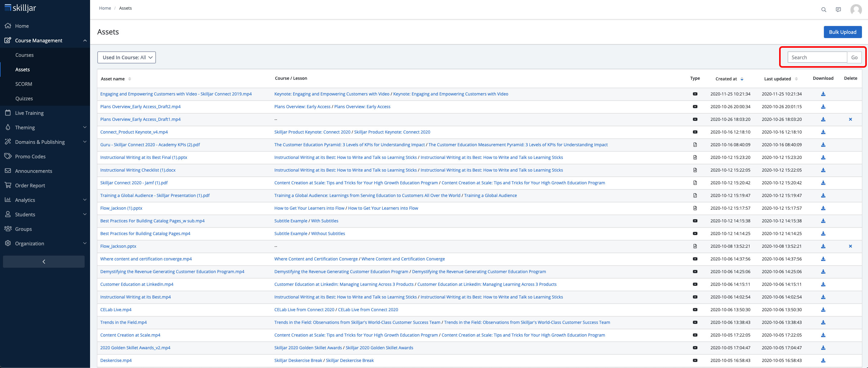Click the PDF type icon for Guru KPIs row

[x=695, y=145]
